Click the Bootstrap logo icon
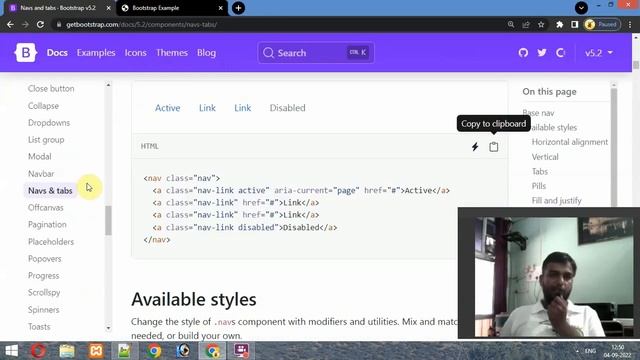The image size is (640, 360). click(x=26, y=53)
